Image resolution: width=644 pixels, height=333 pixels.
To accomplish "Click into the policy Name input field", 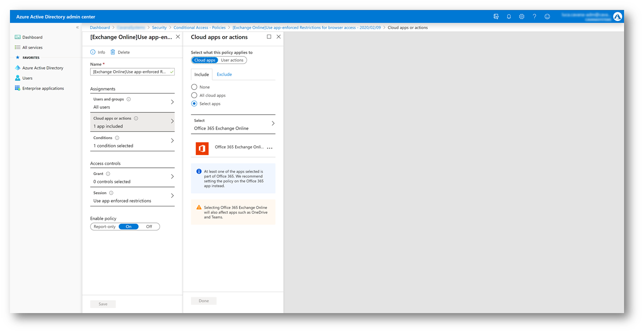I will 133,72.
